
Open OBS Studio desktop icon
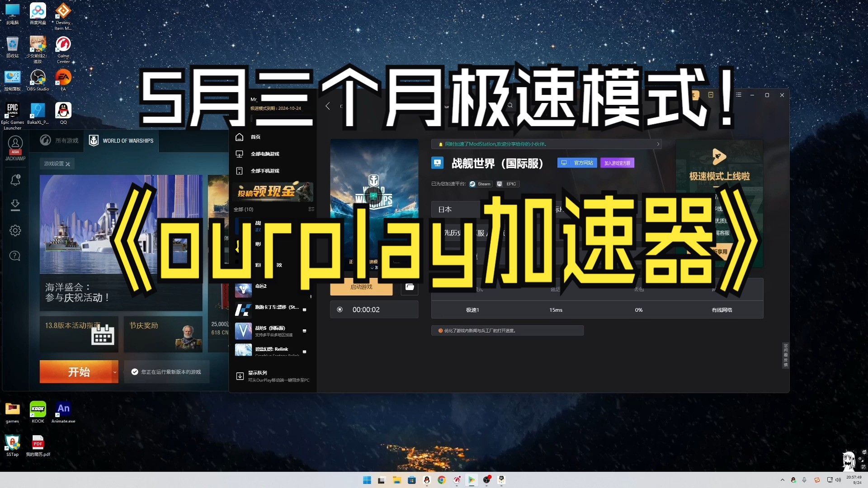(38, 80)
